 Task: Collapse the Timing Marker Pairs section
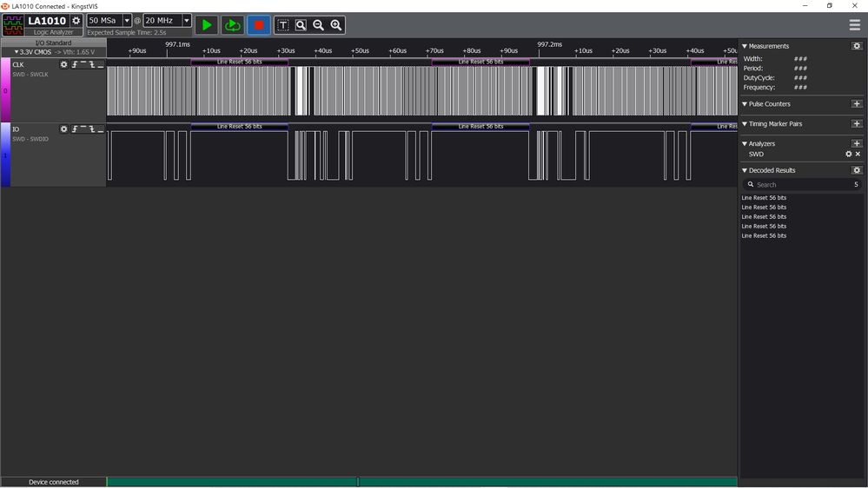[745, 123]
